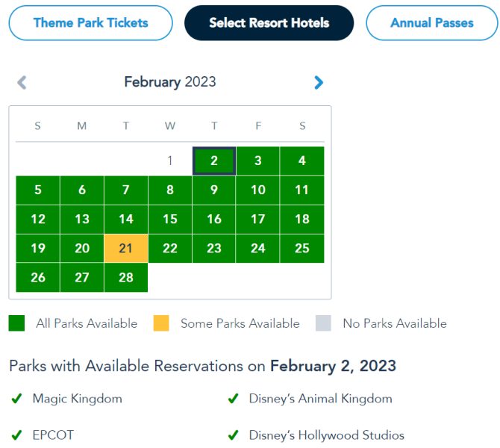Click the yellow Some Parks Available swatch

[161, 323]
